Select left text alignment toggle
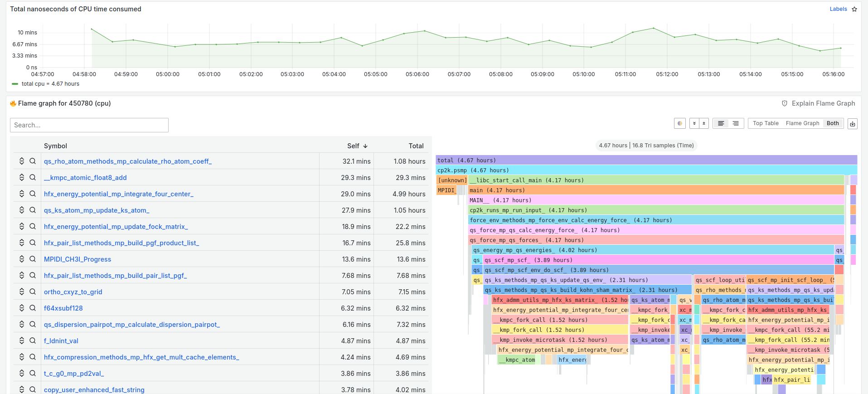The height and width of the screenshot is (394, 868). tap(721, 123)
